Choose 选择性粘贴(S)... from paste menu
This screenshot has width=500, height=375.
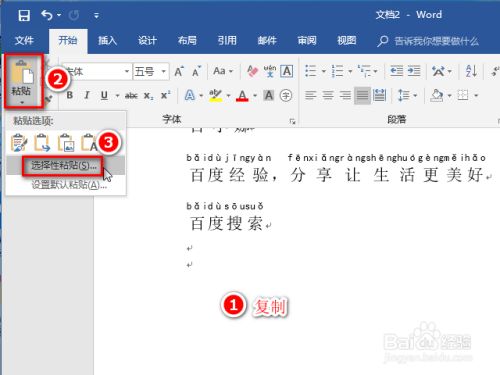tap(65, 166)
